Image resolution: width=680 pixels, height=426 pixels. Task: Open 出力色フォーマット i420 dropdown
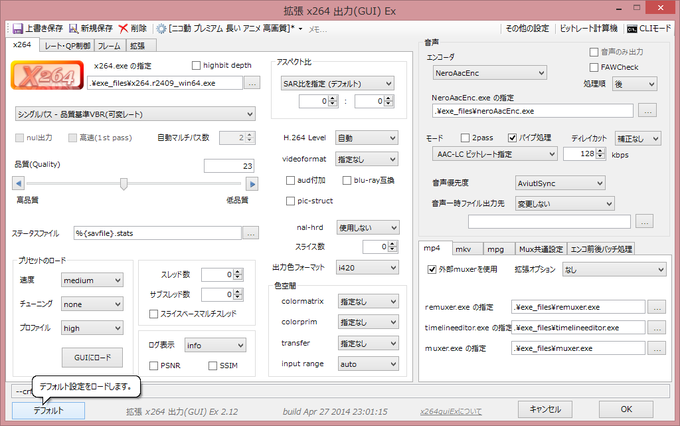click(x=367, y=268)
